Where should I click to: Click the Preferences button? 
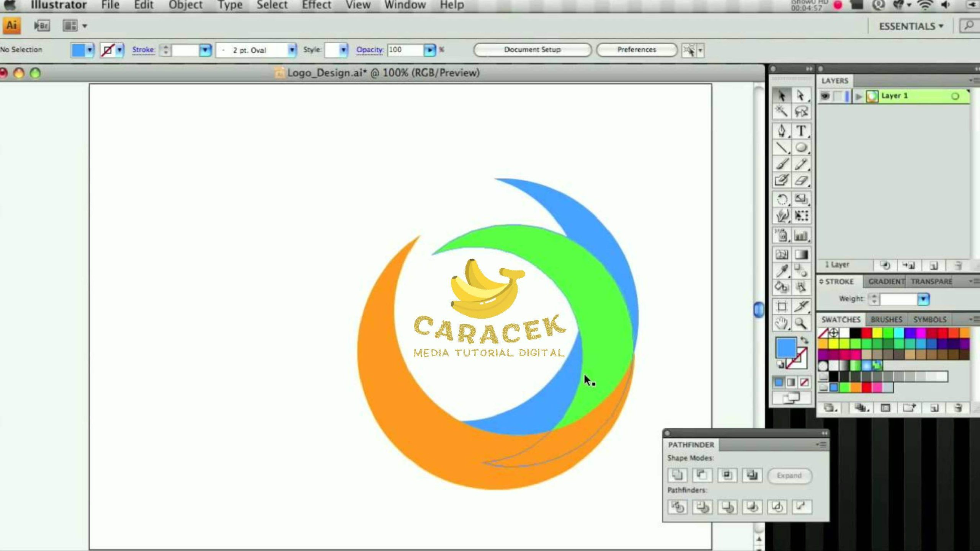point(636,50)
